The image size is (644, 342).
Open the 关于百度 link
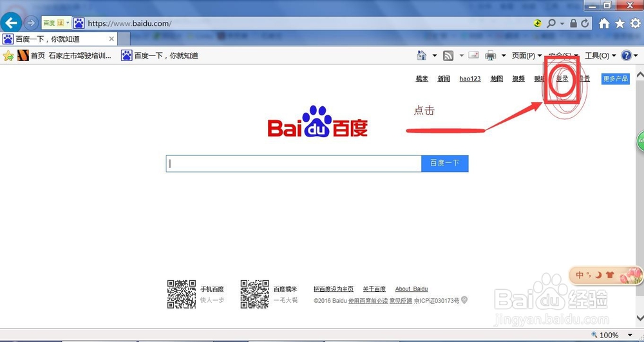[374, 289]
